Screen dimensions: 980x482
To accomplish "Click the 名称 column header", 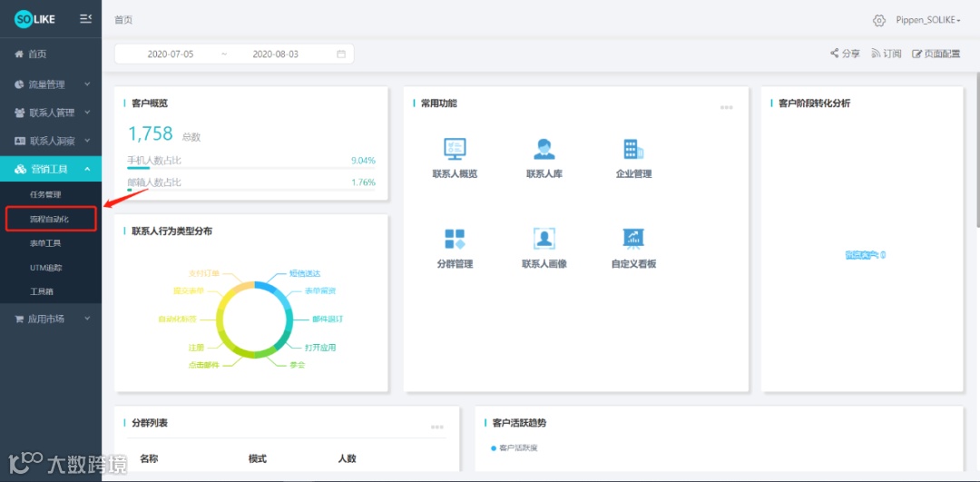I will (149, 459).
